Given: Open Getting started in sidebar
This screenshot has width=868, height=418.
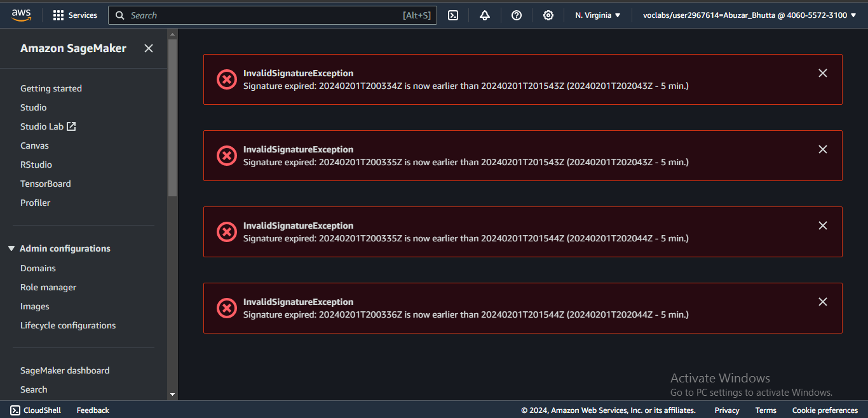Looking at the screenshot, I should (x=51, y=88).
